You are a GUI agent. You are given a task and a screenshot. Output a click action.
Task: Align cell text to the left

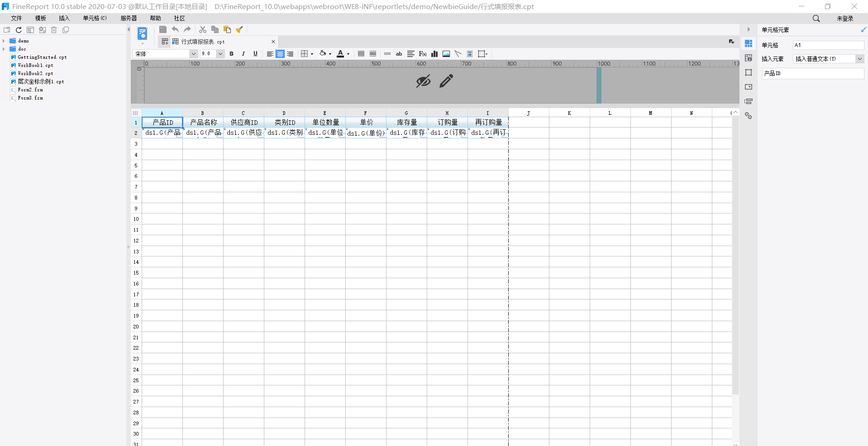[270, 54]
